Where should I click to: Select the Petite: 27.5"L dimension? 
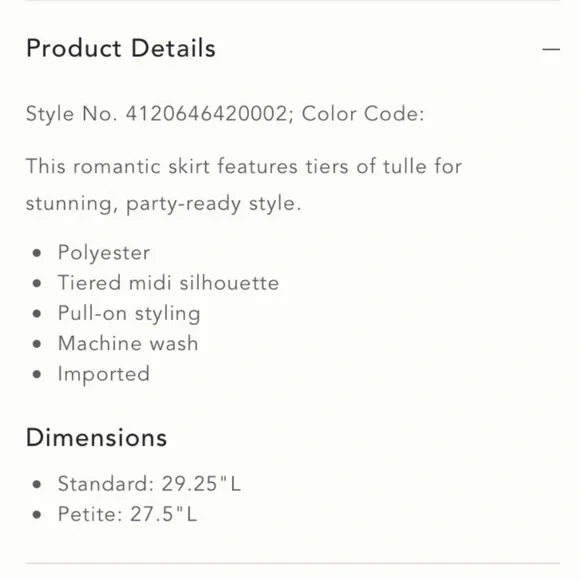click(127, 514)
